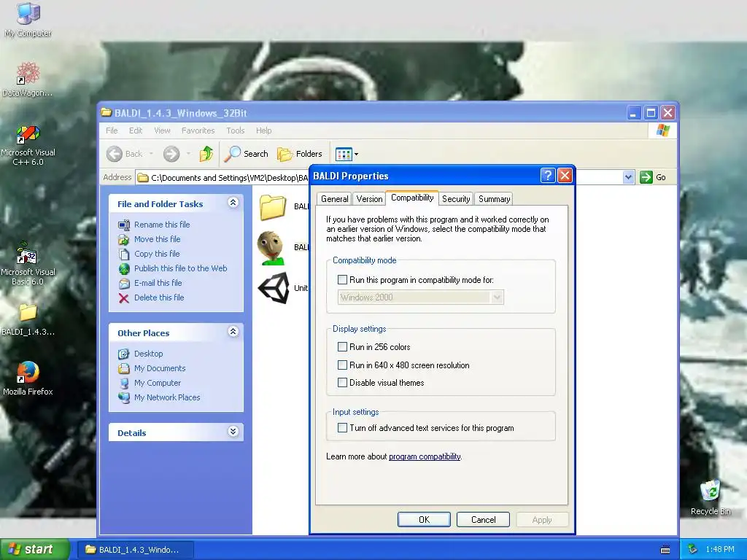Screen dimensions: 747x560
Task: Check Turn off advanced text services
Action: coord(342,427)
